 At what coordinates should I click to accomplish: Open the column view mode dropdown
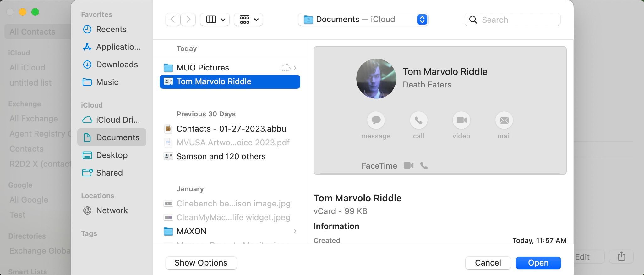215,20
